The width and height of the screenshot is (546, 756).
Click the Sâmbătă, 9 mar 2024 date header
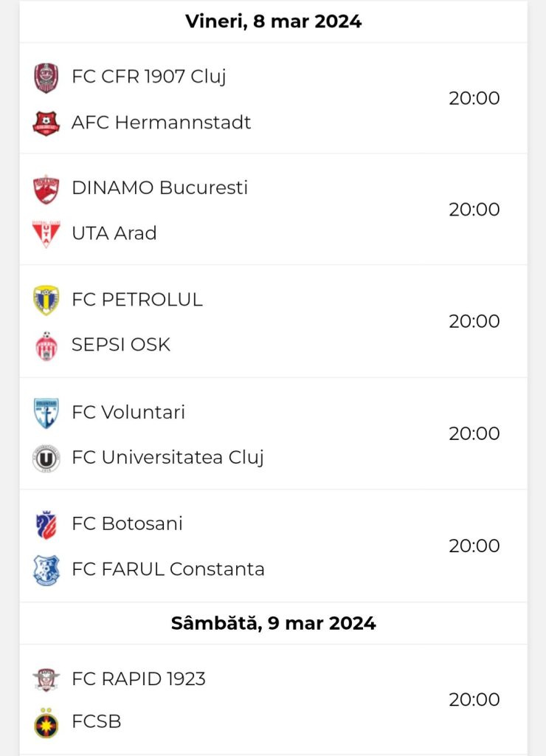click(x=273, y=623)
